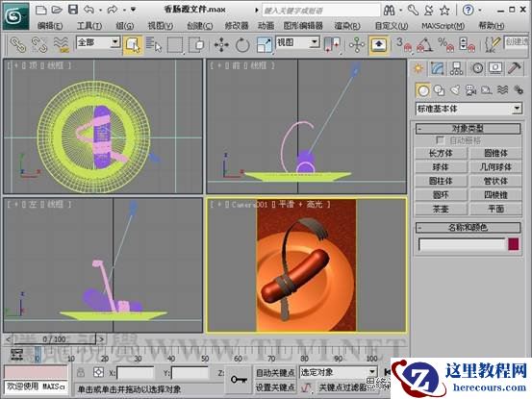Create a 球体 sphere primitive

coord(441,167)
